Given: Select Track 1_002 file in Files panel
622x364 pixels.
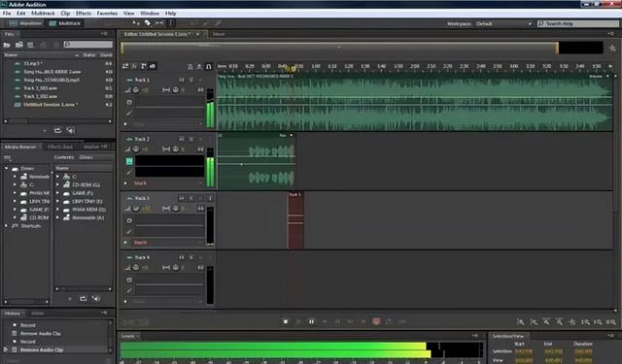Looking at the screenshot, I should click(40, 96).
